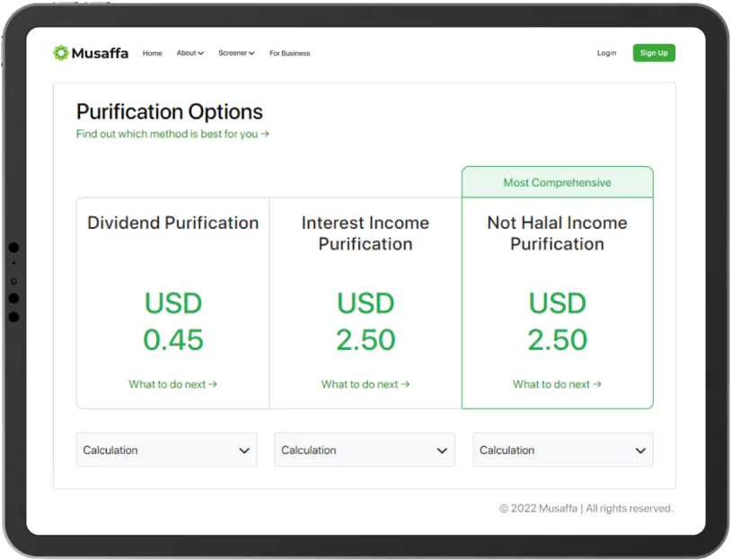
Task: Click the Login link
Action: click(606, 53)
